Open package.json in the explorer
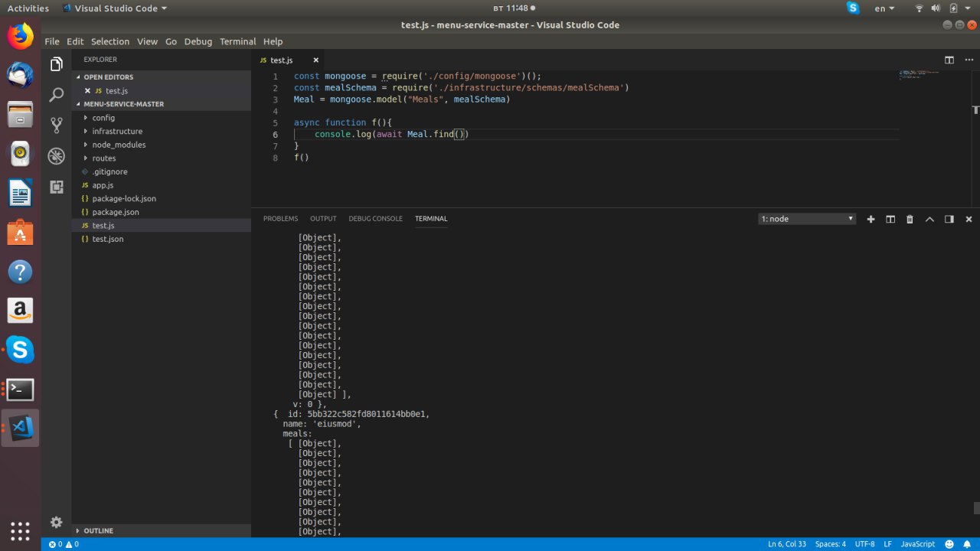980x551 pixels. coord(116,212)
